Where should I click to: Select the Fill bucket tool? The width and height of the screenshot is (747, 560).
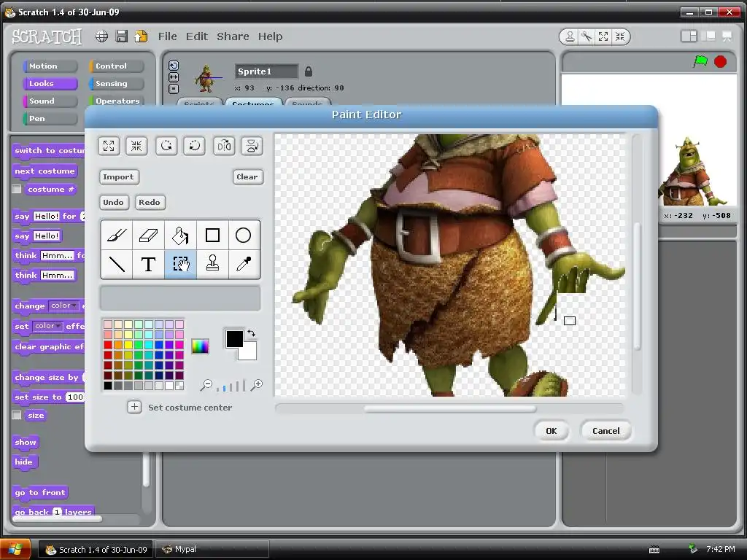coord(181,236)
